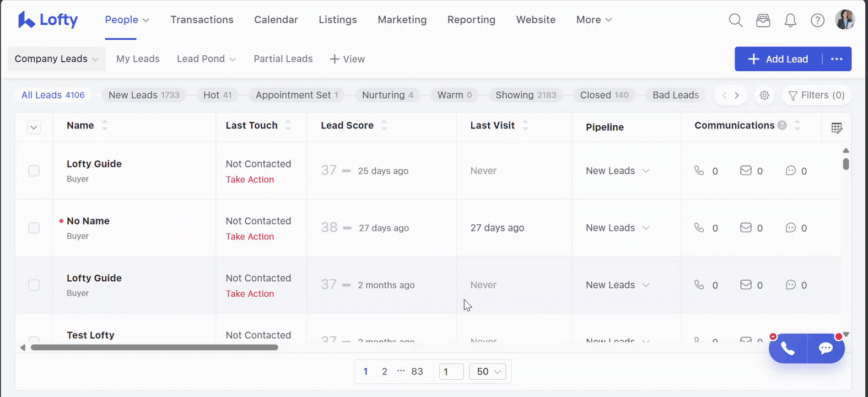Open the Marketing menu
Viewport: 868px width, 397px height.
402,20
